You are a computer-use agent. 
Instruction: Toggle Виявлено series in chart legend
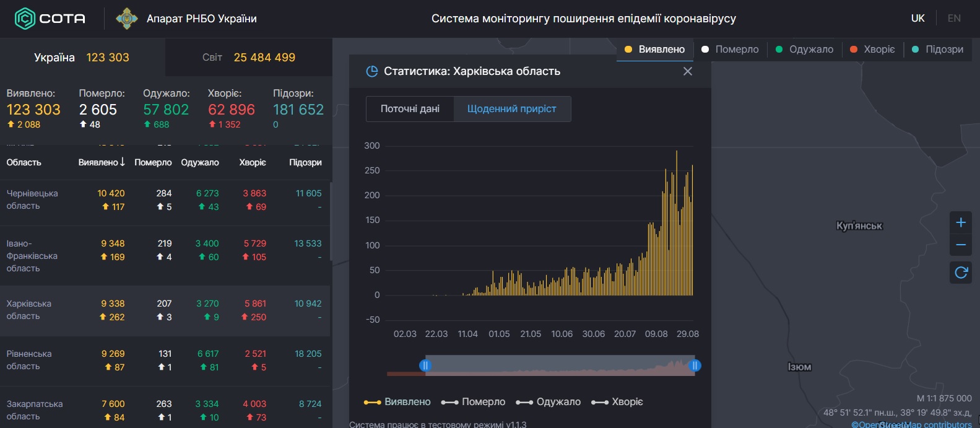(x=397, y=402)
